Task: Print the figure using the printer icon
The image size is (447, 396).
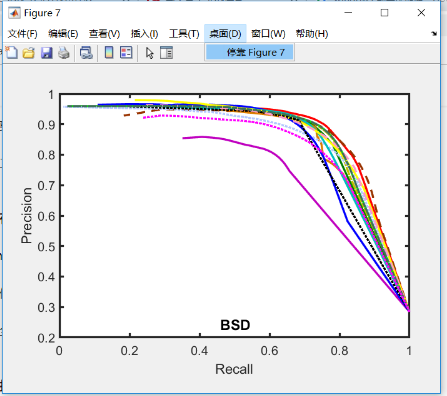Action: 64,53
